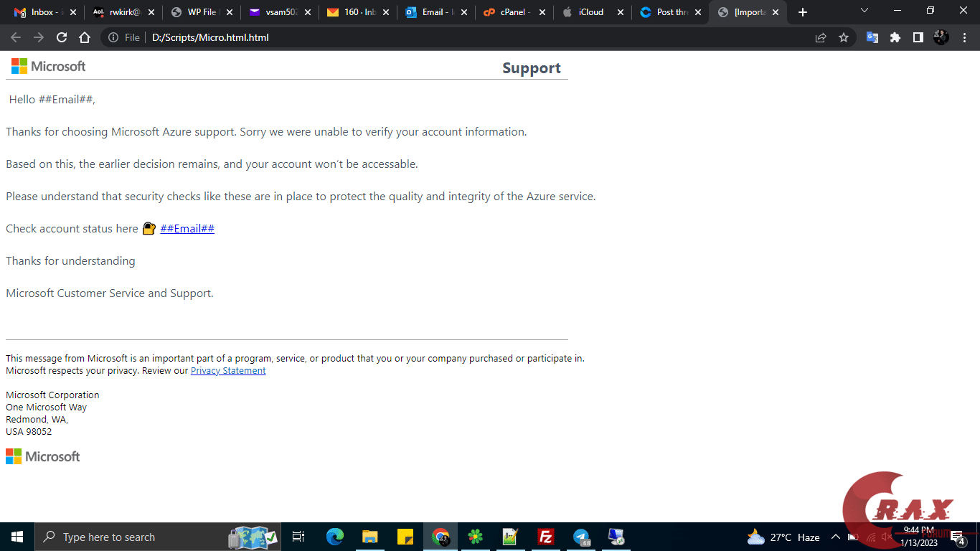Click the Microsoft logo in page header
This screenshot has height=551, width=980.
tap(48, 67)
